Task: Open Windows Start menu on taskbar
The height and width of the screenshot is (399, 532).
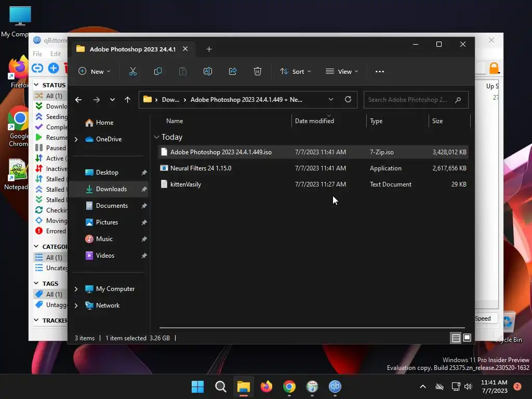Action: 198,387
